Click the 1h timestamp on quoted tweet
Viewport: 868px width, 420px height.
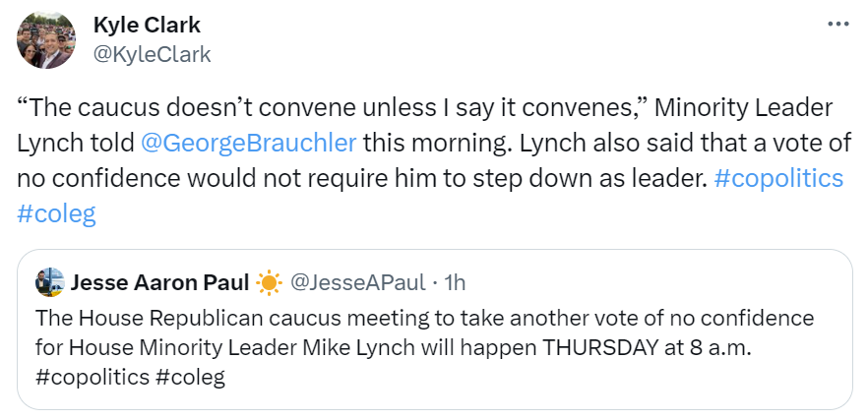(x=456, y=283)
